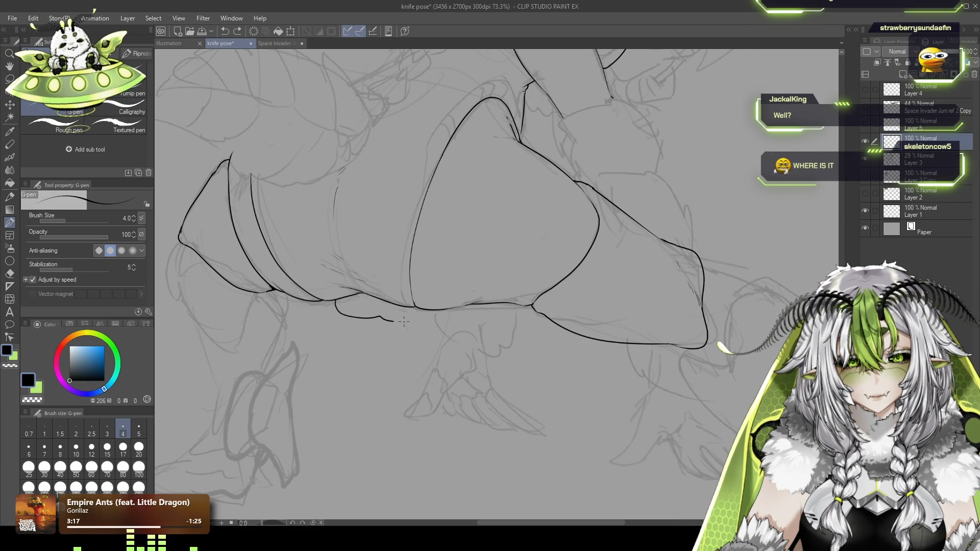Image resolution: width=980 pixels, height=551 pixels.
Task: Click Add sub tool button
Action: [85, 149]
